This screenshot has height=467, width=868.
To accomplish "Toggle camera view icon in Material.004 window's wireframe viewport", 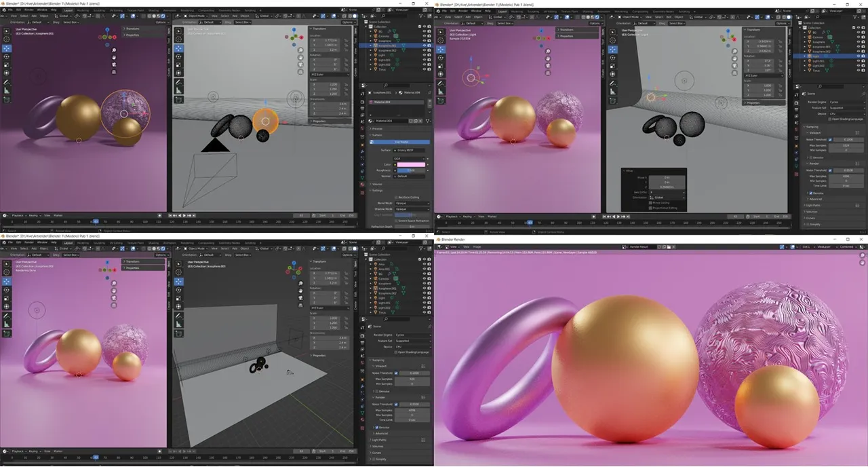I will [x=300, y=64].
